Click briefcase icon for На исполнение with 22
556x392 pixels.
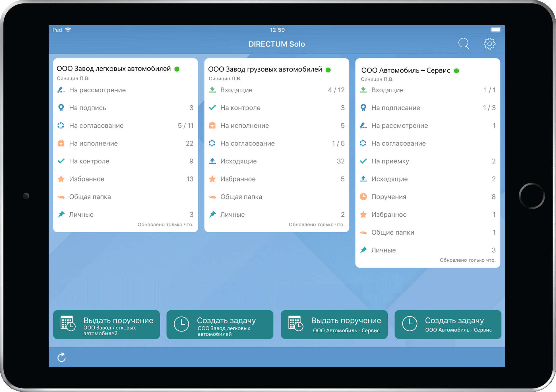61,143
